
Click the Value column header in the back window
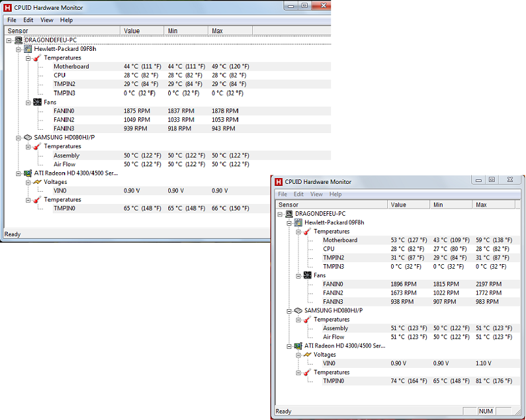pos(132,31)
